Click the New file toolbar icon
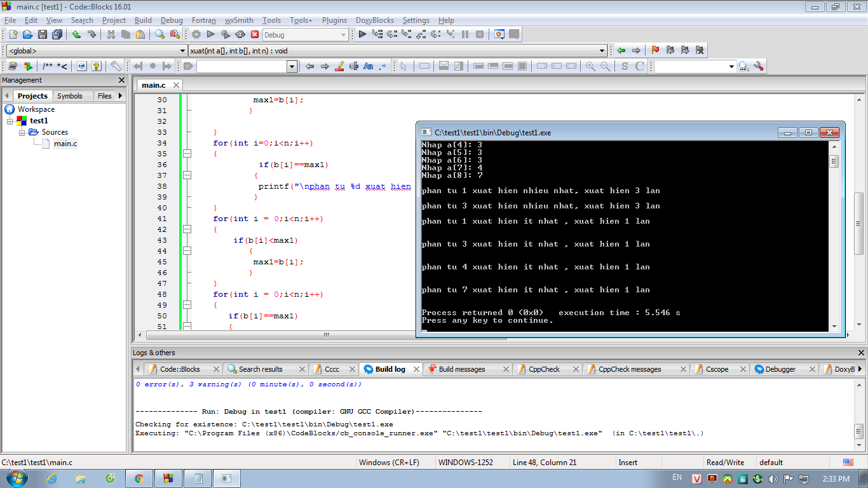The image size is (868, 488). (12, 34)
